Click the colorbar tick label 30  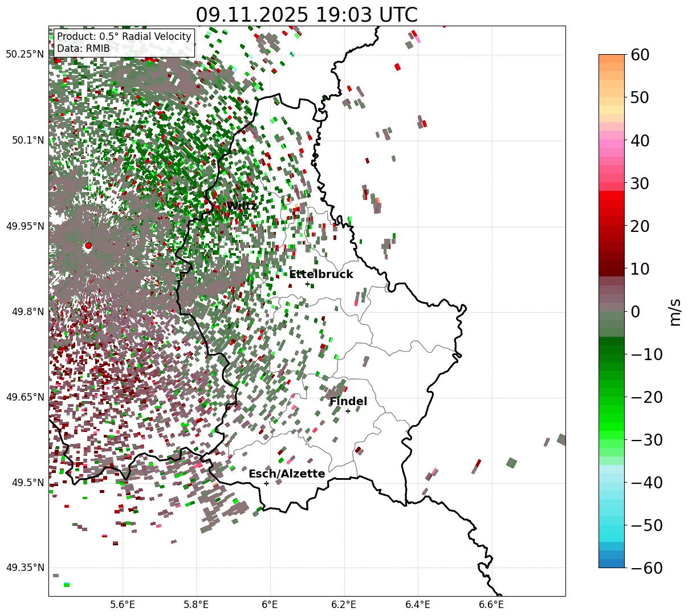(x=639, y=183)
